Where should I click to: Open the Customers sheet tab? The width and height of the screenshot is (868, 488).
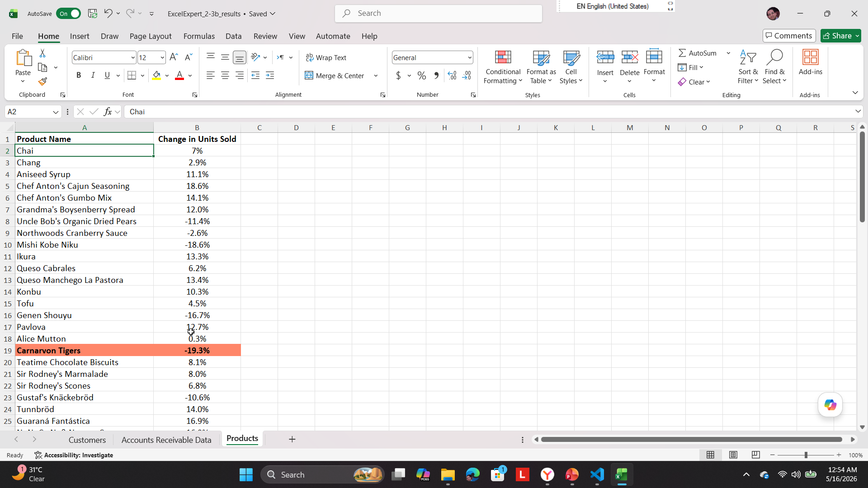point(87,440)
